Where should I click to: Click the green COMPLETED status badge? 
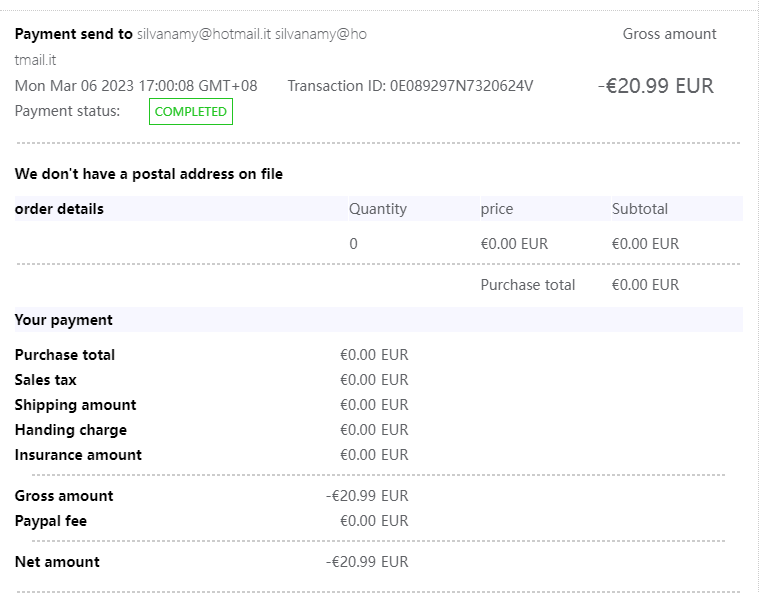[x=190, y=112]
